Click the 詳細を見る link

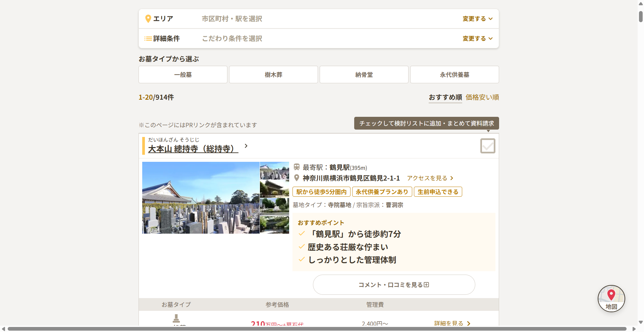tap(452, 323)
